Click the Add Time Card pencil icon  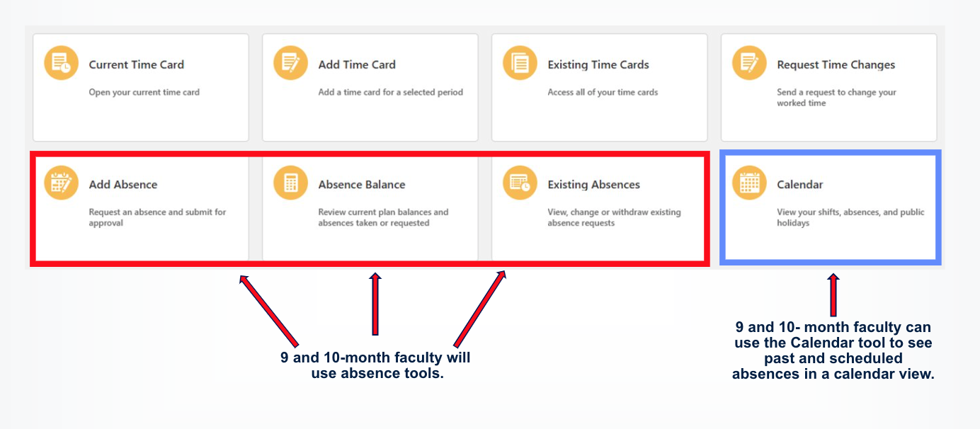(x=291, y=64)
